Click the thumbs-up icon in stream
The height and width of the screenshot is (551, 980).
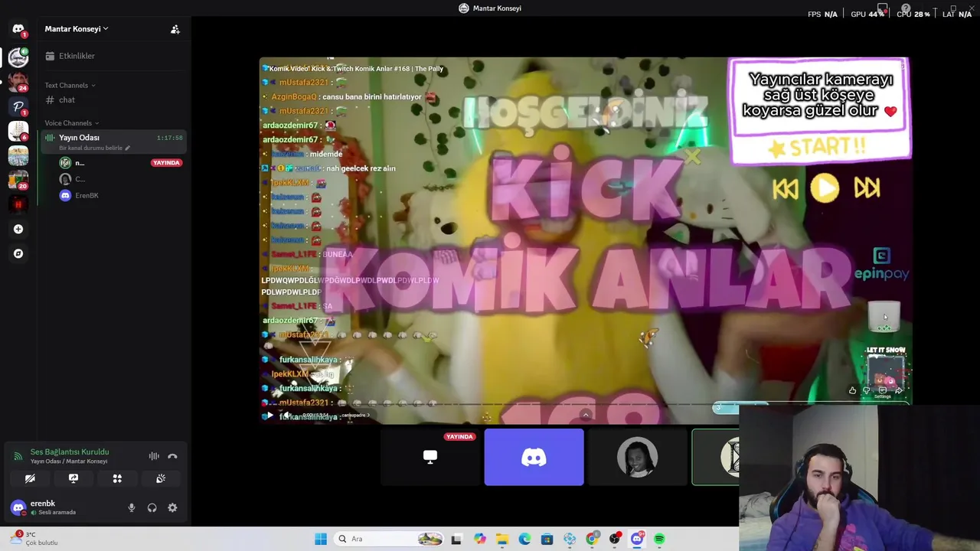(852, 390)
